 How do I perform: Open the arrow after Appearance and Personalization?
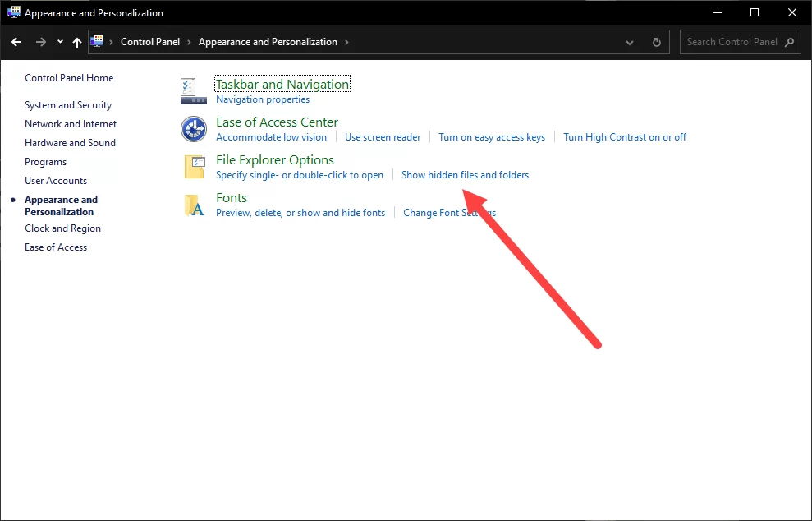click(348, 41)
